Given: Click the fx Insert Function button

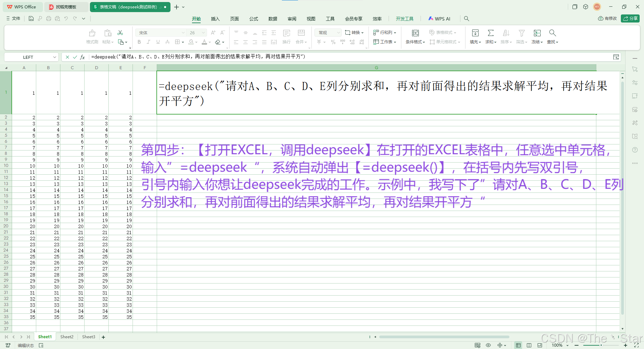Looking at the screenshot, I should [x=83, y=57].
